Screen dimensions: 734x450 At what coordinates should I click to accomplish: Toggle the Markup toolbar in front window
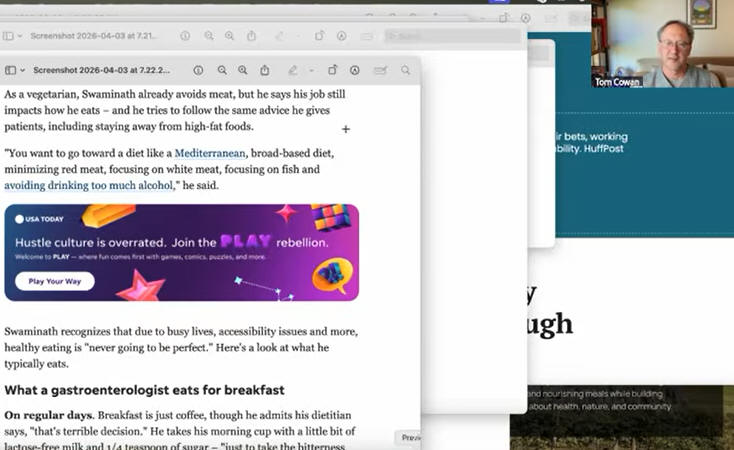coord(355,71)
